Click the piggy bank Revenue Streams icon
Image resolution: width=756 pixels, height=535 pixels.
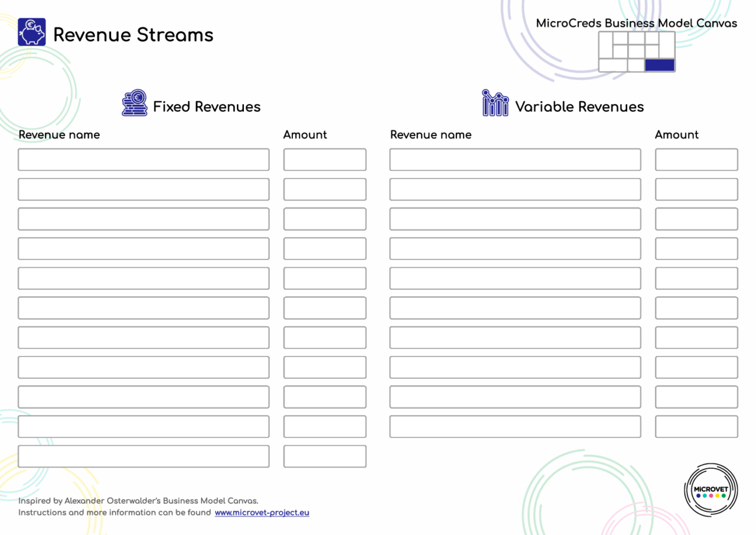pos(31,32)
